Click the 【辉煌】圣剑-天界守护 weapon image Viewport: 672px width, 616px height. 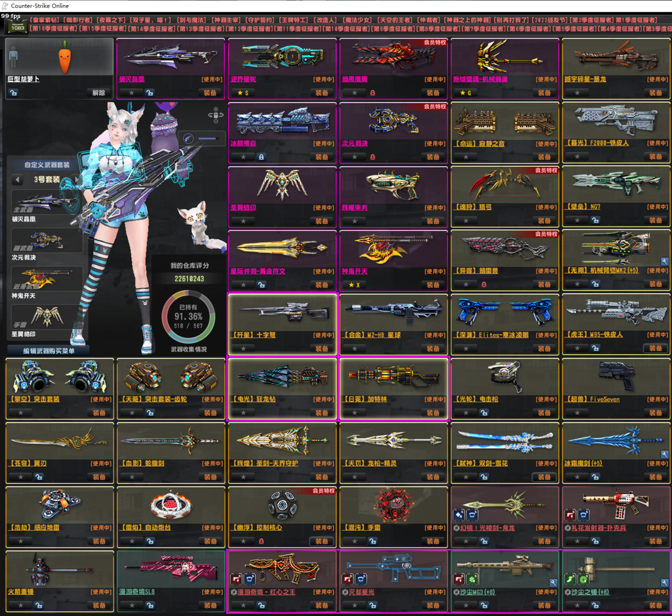(x=282, y=441)
